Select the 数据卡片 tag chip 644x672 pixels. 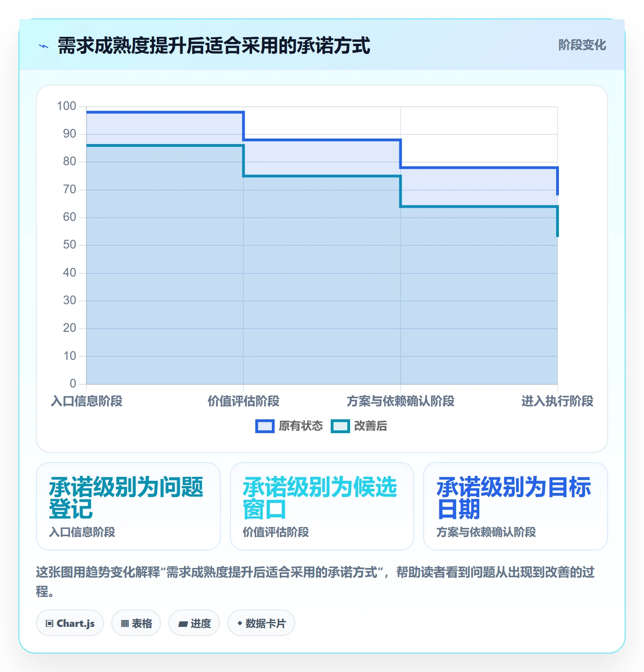261,623
